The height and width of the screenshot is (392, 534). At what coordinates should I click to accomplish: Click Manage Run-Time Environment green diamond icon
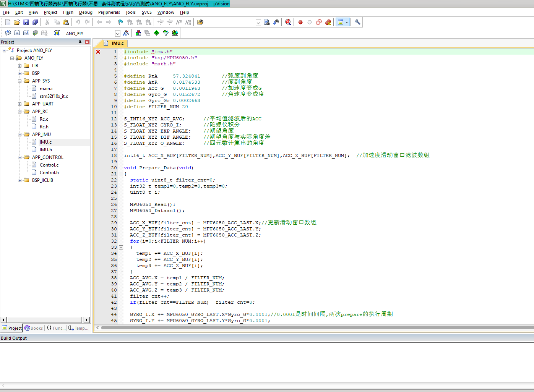[157, 33]
